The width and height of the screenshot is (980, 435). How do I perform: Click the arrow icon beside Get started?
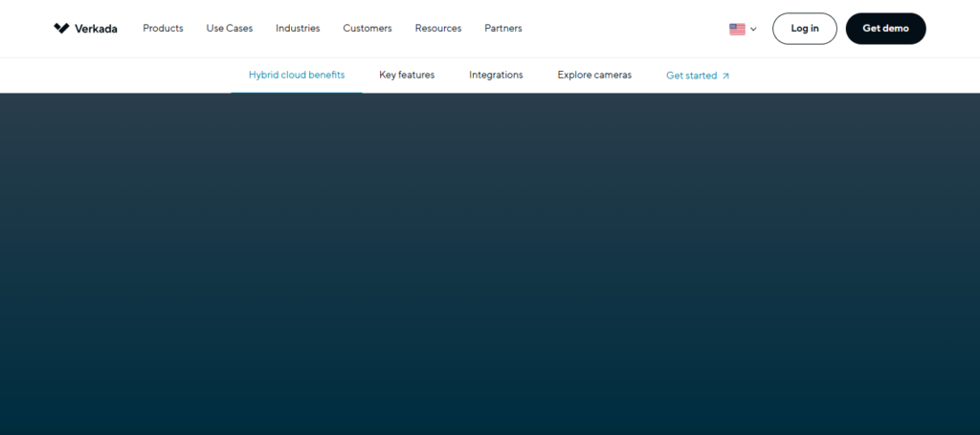(x=725, y=76)
